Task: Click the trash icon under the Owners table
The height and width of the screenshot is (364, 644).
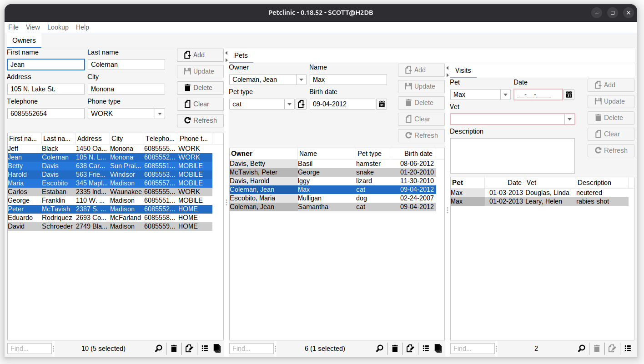Action: [x=174, y=349]
